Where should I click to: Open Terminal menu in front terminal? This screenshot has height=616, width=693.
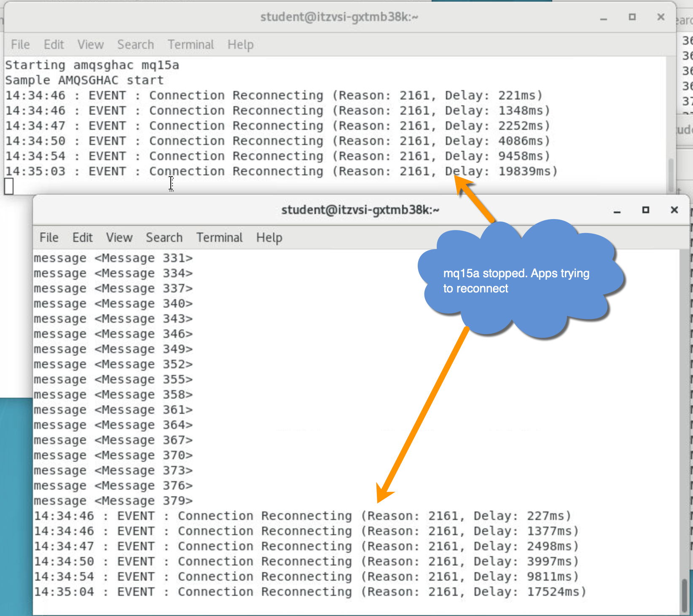pyautogui.click(x=219, y=238)
